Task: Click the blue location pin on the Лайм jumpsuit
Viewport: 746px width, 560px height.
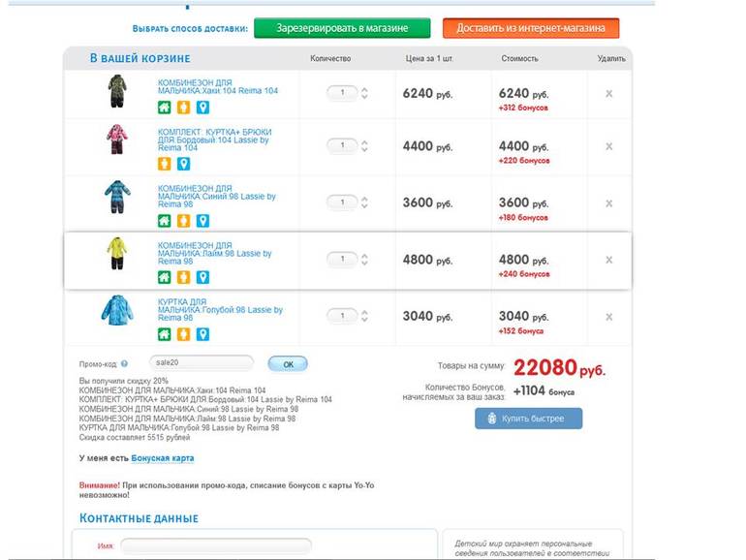Action: pos(202,277)
